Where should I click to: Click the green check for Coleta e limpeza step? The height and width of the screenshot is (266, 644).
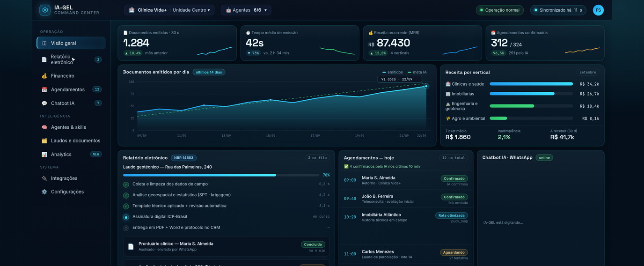126,185
